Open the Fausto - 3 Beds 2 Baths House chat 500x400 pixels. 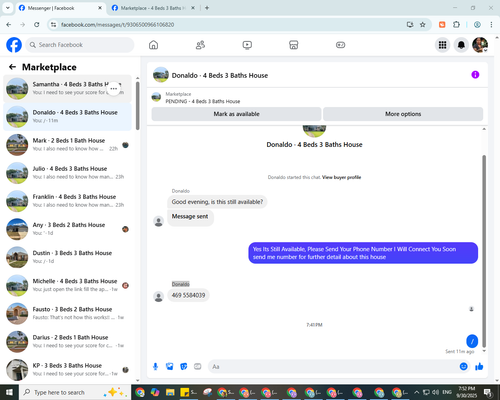[67, 313]
